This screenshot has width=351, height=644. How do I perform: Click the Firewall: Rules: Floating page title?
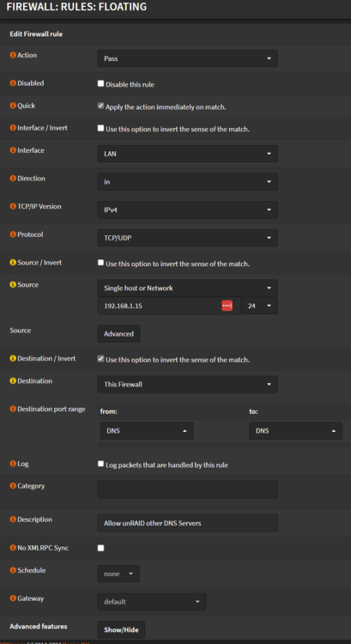pos(76,7)
